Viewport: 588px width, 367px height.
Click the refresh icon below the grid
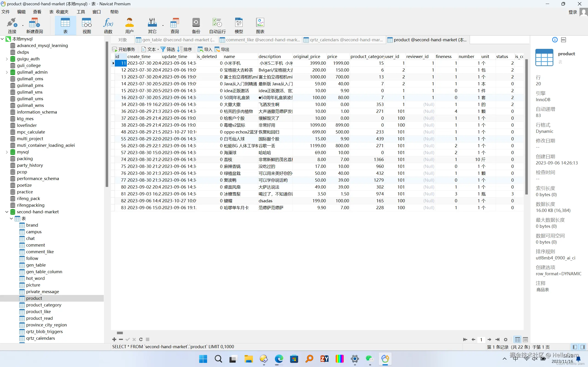click(141, 339)
